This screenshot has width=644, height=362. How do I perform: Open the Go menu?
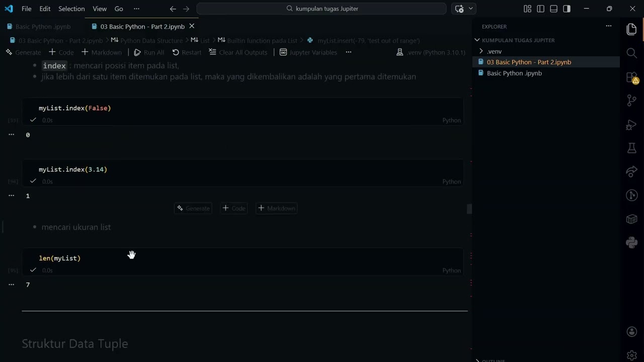pos(119,9)
